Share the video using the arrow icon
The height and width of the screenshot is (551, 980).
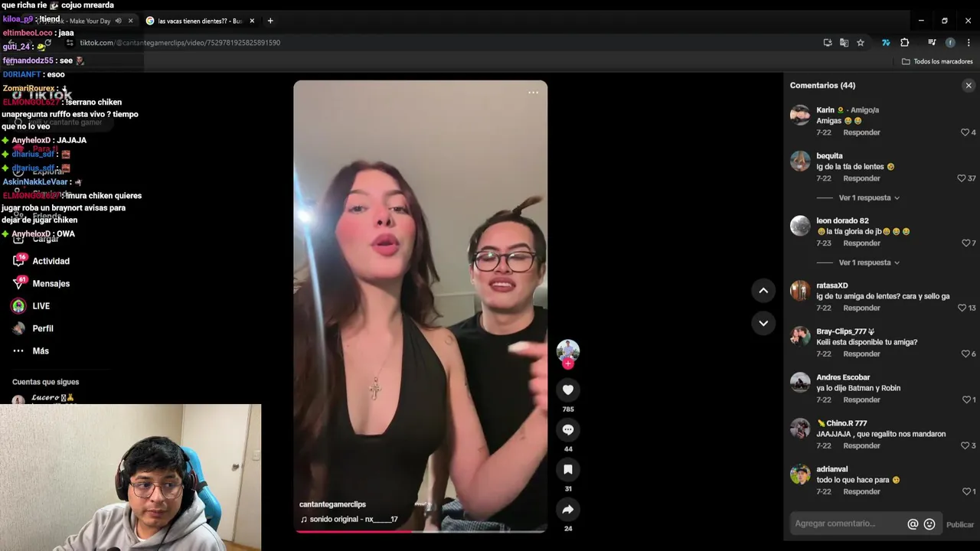567,509
